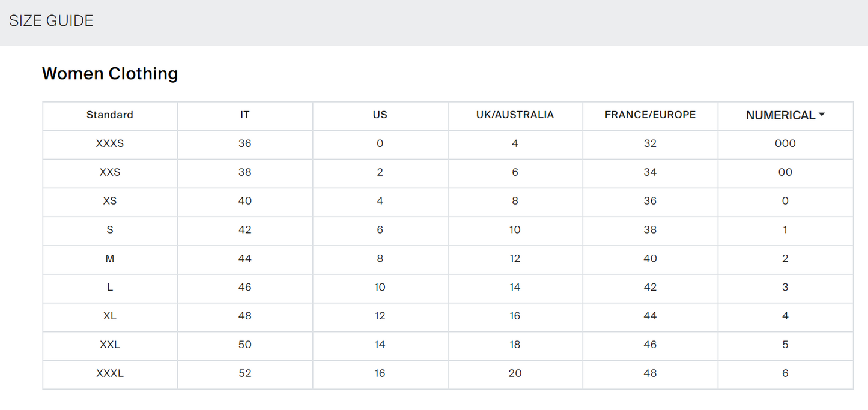Click IT size 42 cell

coord(245,230)
